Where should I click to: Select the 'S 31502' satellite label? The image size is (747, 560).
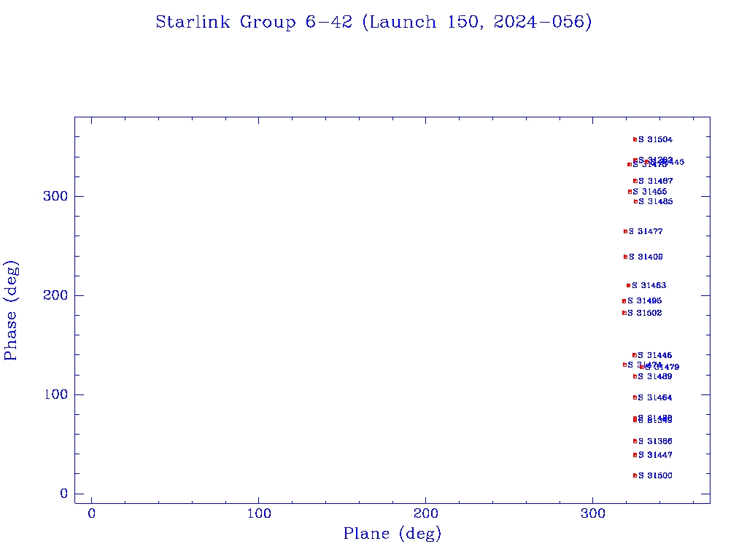[645, 313]
